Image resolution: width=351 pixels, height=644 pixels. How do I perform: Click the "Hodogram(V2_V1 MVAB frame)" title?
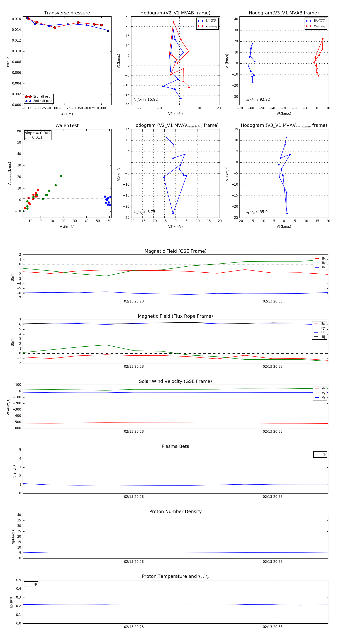coord(175,13)
